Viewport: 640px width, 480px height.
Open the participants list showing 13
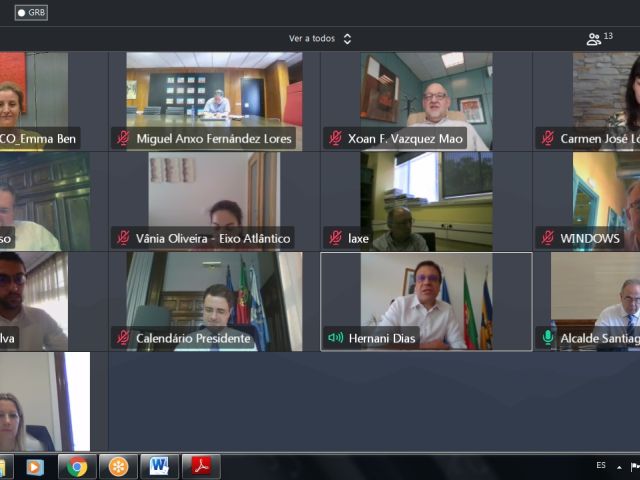click(599, 39)
